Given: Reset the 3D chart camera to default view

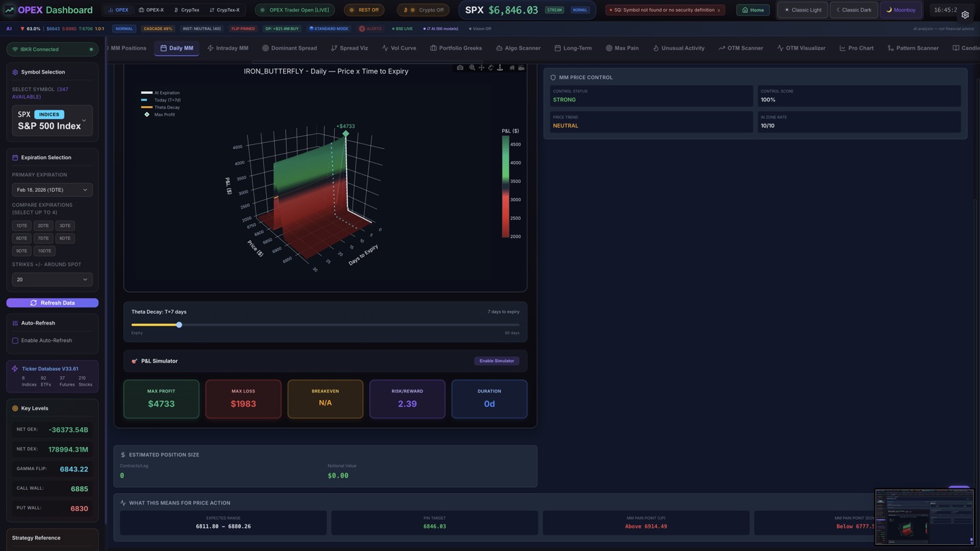Looking at the screenshot, I should pyautogui.click(x=512, y=67).
